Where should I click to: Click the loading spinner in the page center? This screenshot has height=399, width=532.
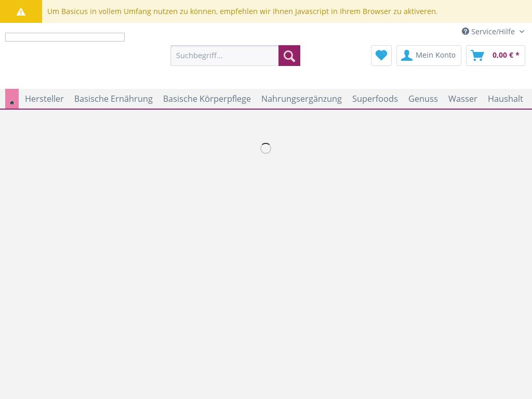click(x=265, y=149)
